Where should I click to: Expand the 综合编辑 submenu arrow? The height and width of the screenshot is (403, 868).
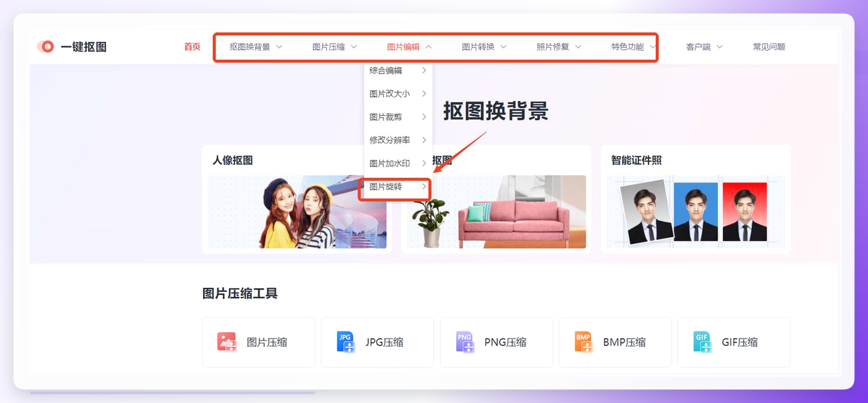tap(424, 70)
